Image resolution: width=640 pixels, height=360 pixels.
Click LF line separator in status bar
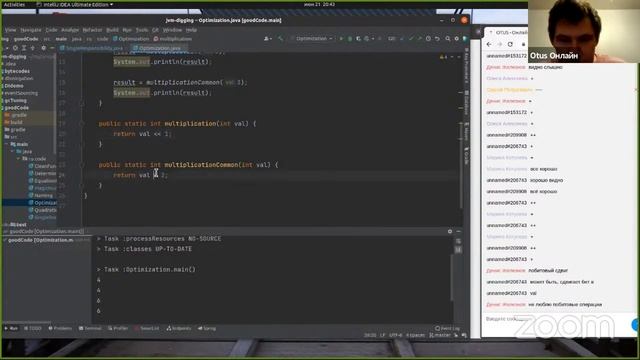382,335
